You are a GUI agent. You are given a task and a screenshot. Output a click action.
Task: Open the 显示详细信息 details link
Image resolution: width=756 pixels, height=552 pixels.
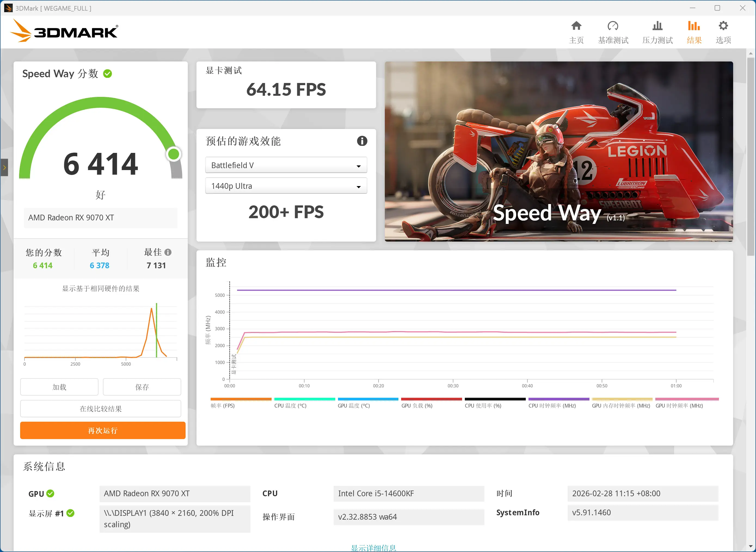[373, 547]
